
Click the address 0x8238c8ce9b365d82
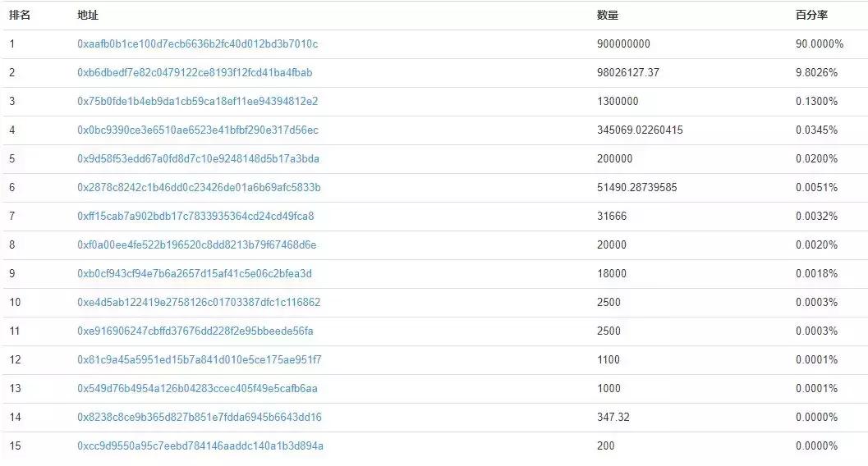pyautogui.click(x=200, y=418)
